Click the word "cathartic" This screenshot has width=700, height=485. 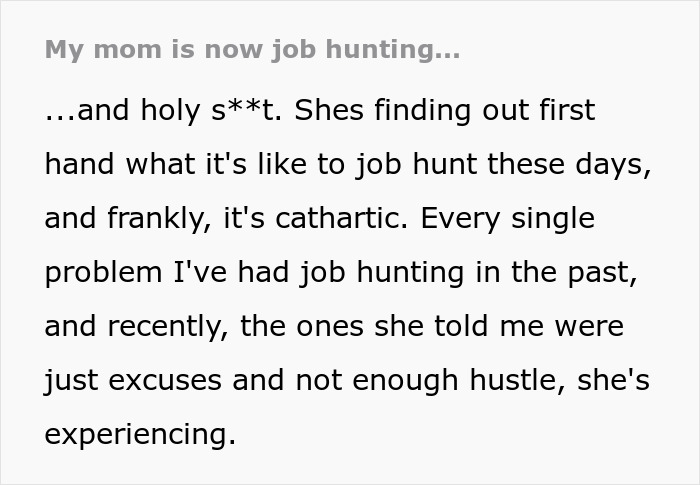[344, 218]
